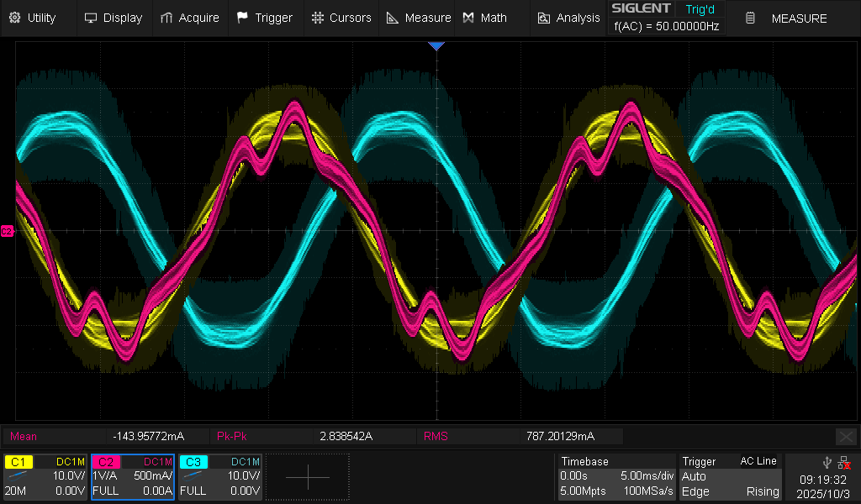The image size is (861, 504).
Task: Click the Trig'd status indicator
Action: click(699, 8)
